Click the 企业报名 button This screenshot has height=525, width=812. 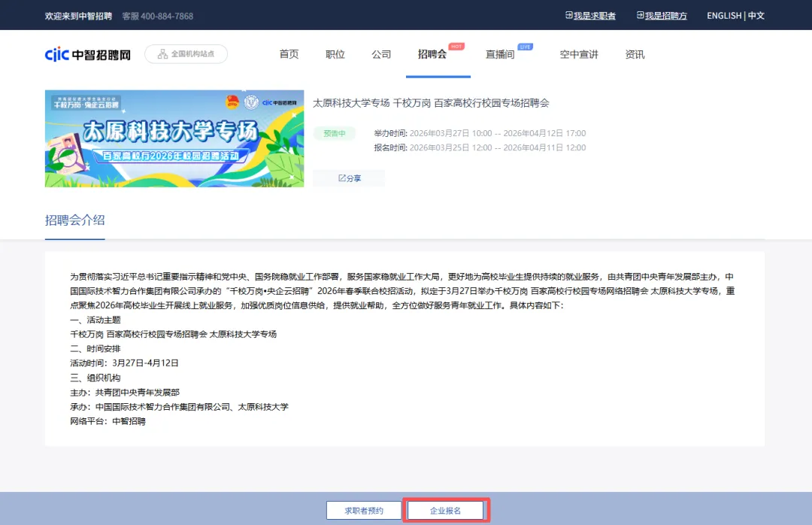point(445,511)
